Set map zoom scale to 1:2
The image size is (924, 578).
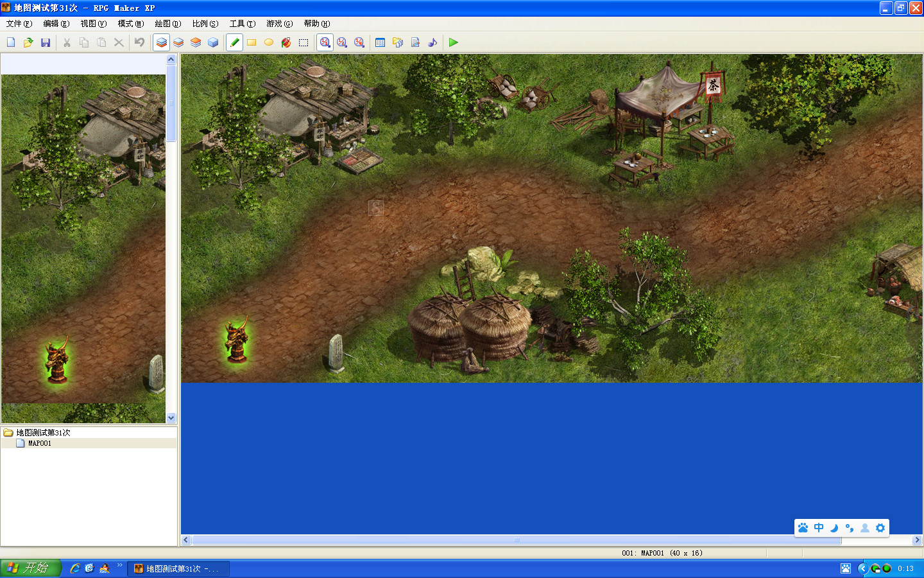tap(342, 42)
